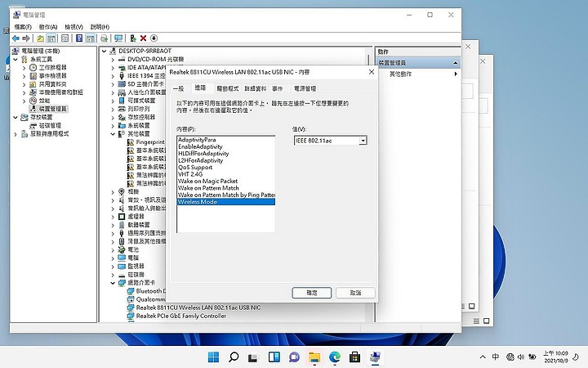Image resolution: width=588 pixels, height=368 pixels.
Task: Open Task View from the taskbar
Action: pos(253,357)
